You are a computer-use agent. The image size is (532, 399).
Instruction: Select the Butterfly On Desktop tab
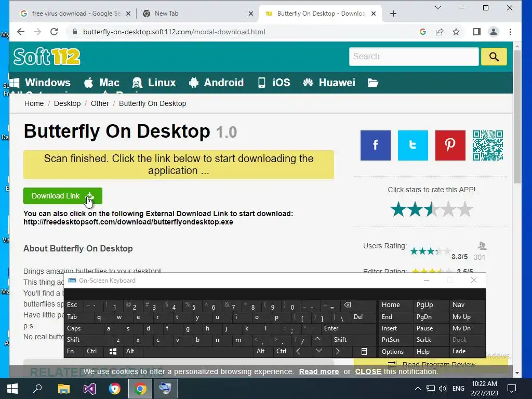click(x=319, y=14)
